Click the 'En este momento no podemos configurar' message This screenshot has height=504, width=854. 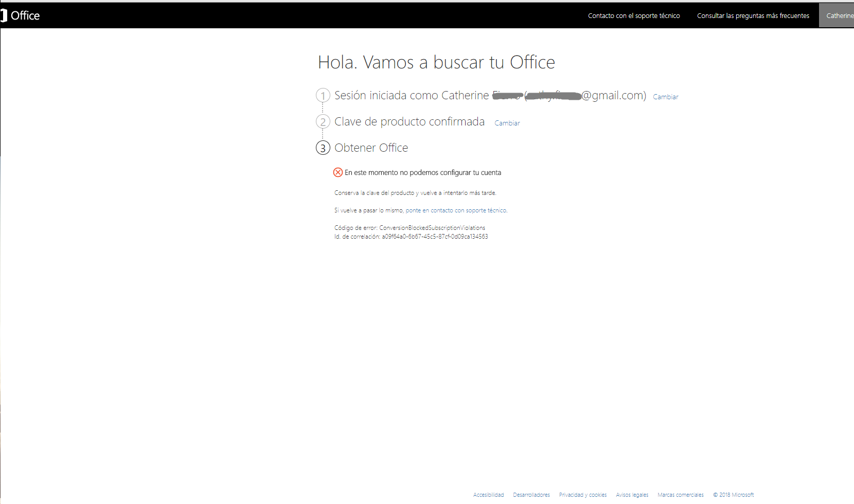tap(423, 172)
